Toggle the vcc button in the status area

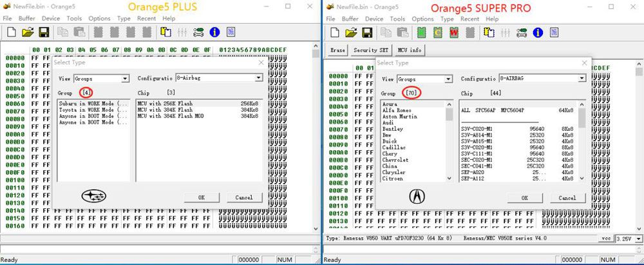[606, 239]
